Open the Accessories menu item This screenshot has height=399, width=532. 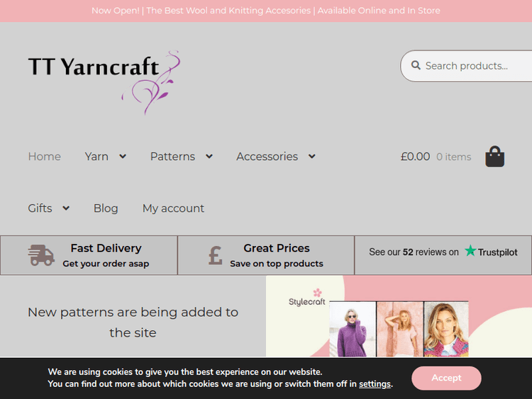[x=267, y=157]
